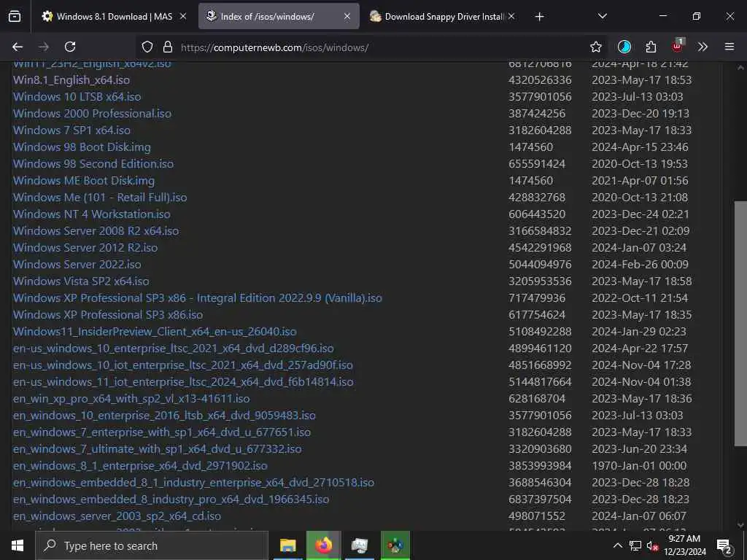
Task: Open tracking protection shield icon
Action: tap(147, 47)
